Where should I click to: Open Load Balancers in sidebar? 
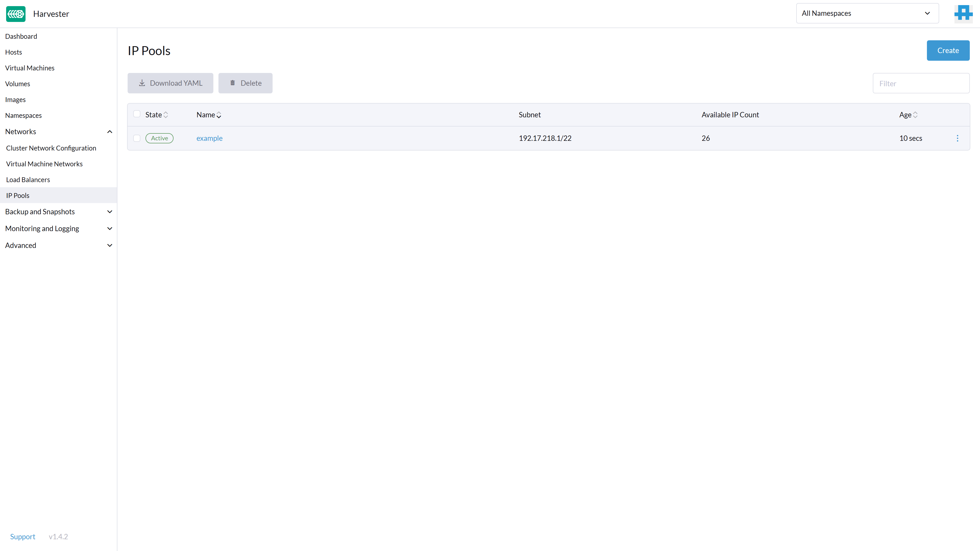click(28, 180)
